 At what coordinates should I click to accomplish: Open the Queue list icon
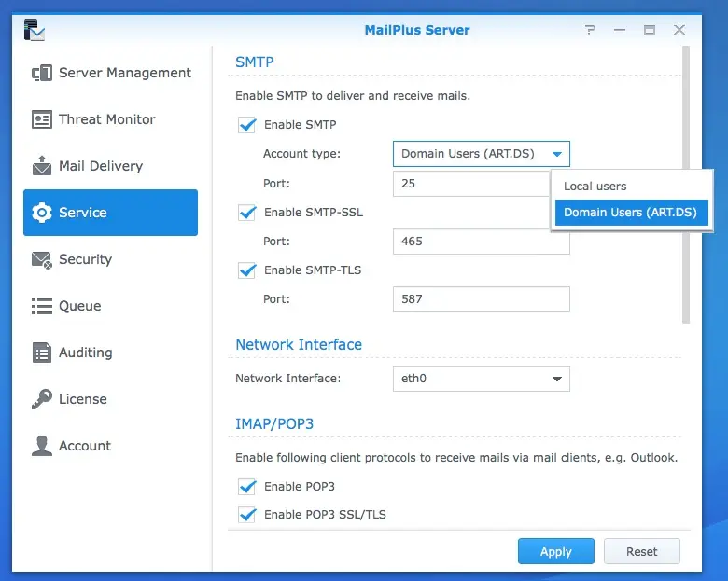click(42, 306)
